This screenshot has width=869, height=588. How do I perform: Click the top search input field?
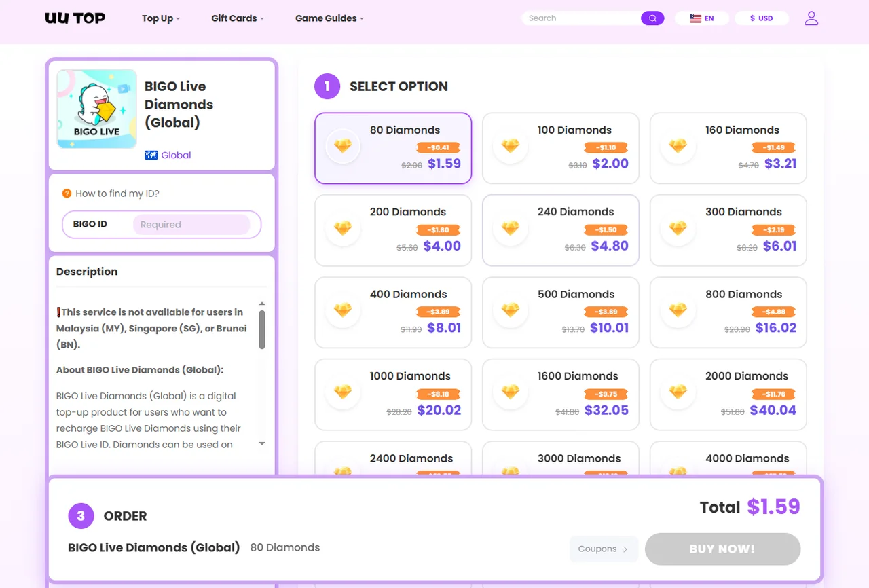click(x=582, y=18)
